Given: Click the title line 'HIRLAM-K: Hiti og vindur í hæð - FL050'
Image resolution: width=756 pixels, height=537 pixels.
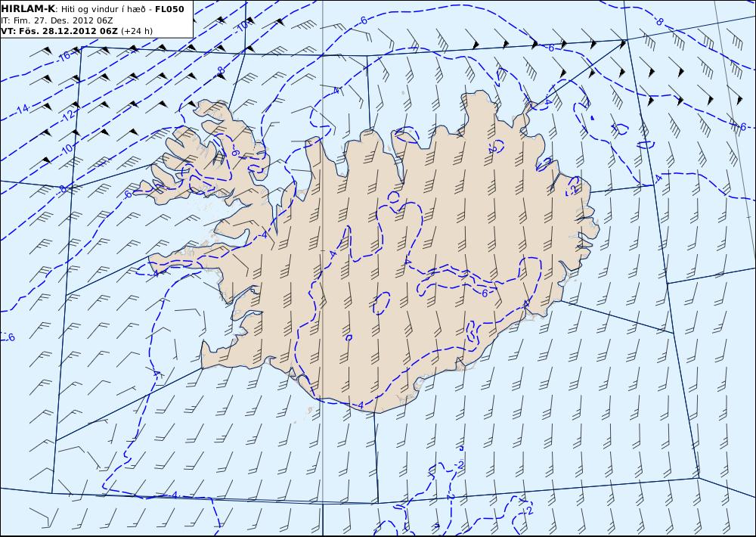Looking at the screenshot, I should pos(92,8).
